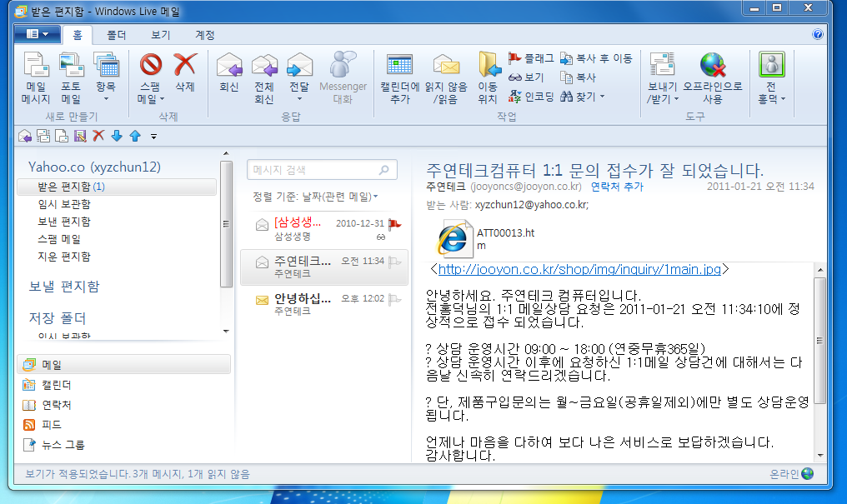Customize the quick access toolbar dropdown

pos(154,137)
